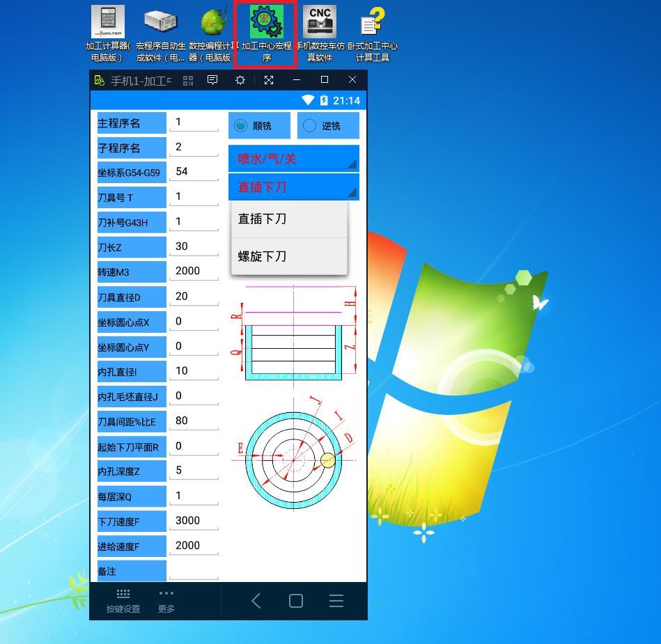Click the 刀长Z value field
Screen dimensions: 661x644
coord(194,246)
